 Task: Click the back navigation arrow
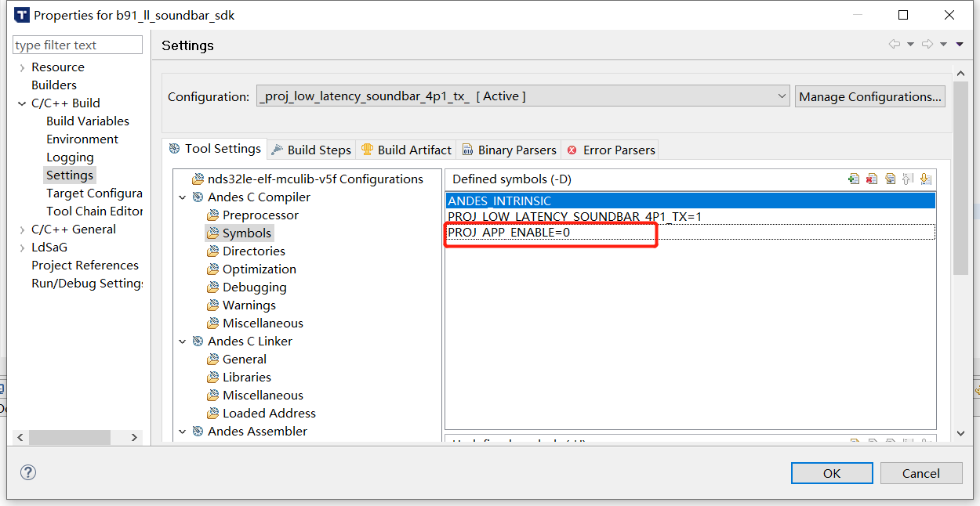click(894, 45)
